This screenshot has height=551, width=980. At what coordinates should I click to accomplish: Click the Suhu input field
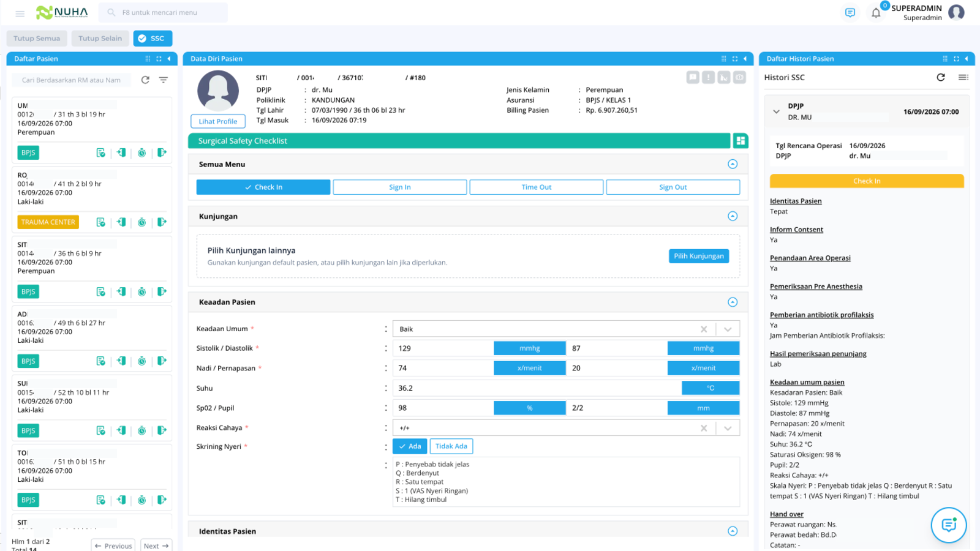(x=538, y=388)
